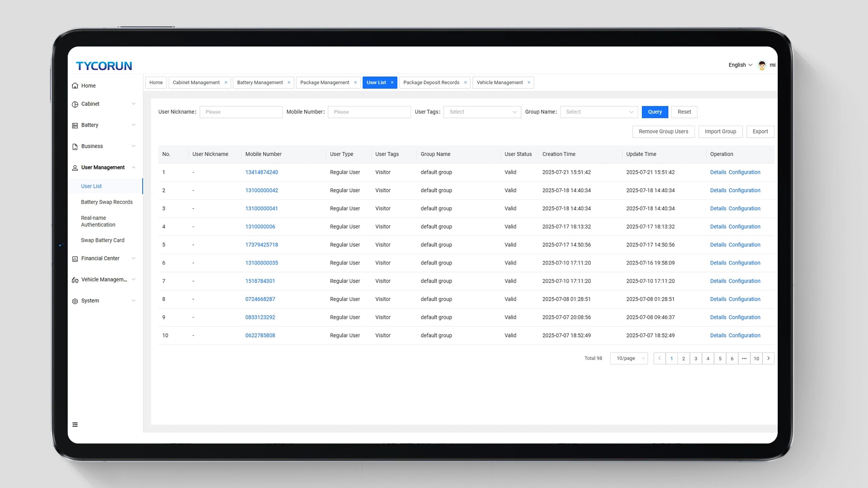Click the user avatar icon

(x=762, y=65)
